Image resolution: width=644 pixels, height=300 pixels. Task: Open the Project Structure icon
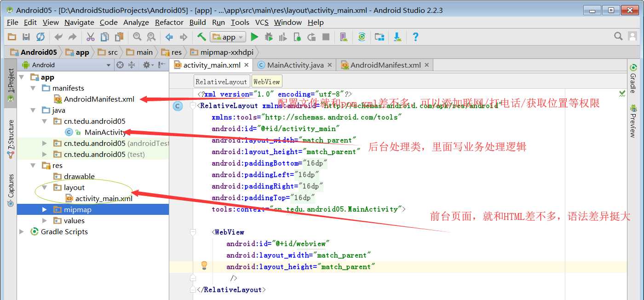click(379, 37)
